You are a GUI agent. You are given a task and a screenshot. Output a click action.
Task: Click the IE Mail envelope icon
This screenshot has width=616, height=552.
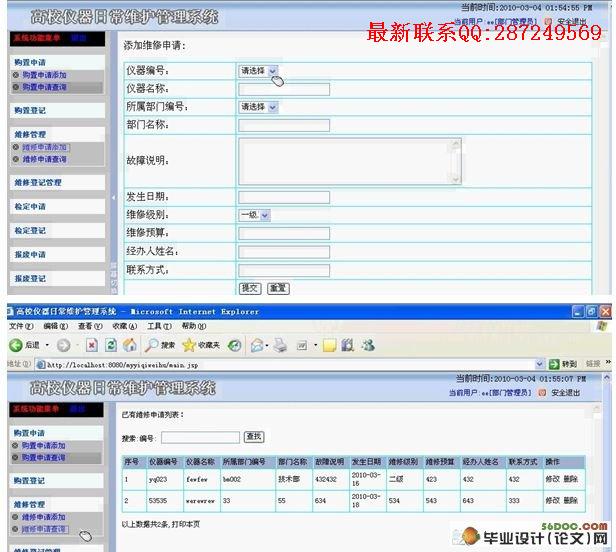click(x=257, y=345)
